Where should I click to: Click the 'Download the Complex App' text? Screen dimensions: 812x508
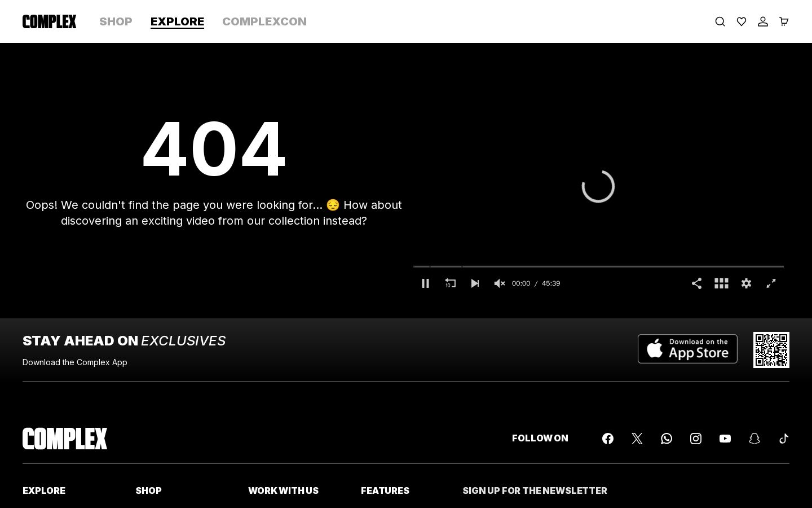(75, 362)
